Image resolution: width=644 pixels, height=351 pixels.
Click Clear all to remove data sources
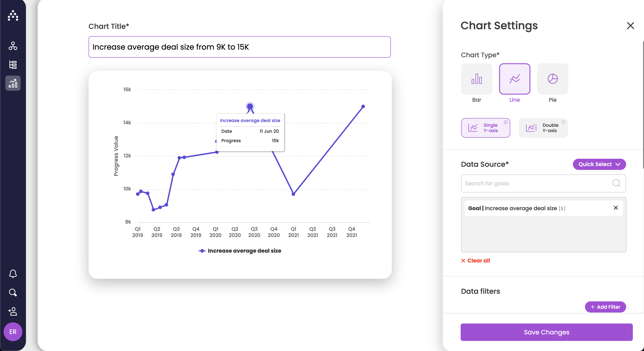point(475,260)
